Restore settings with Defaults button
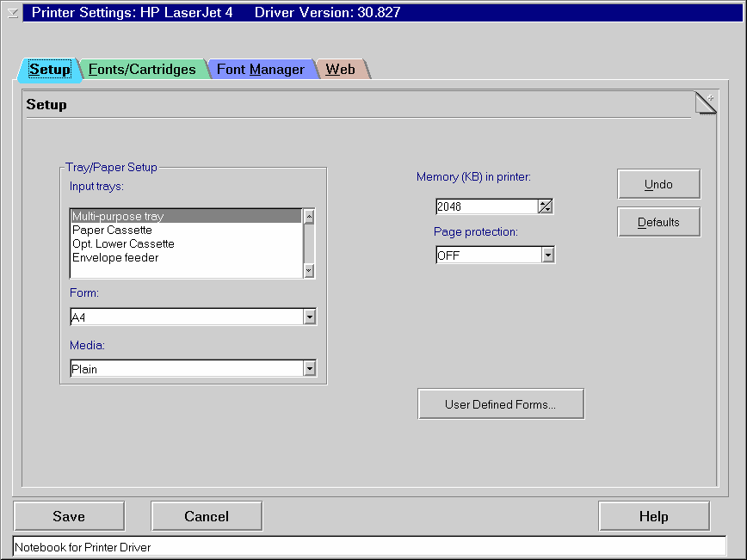Image resolution: width=747 pixels, height=560 pixels. pos(659,222)
